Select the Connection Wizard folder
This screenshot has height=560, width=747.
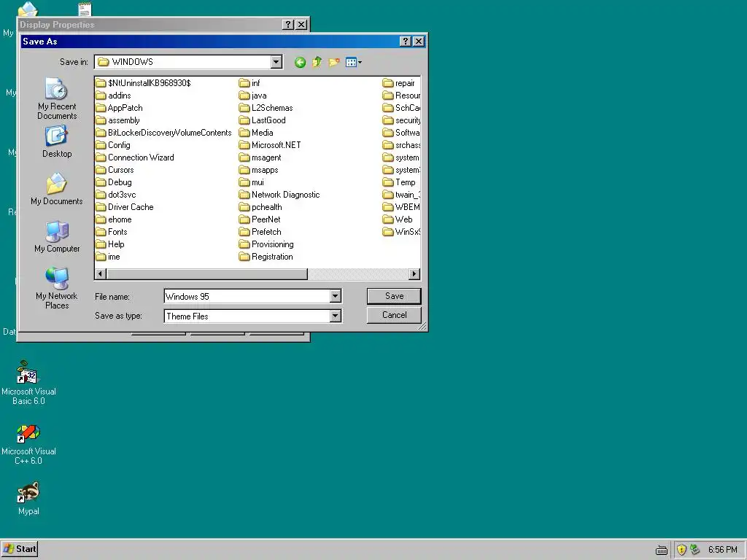135,157
